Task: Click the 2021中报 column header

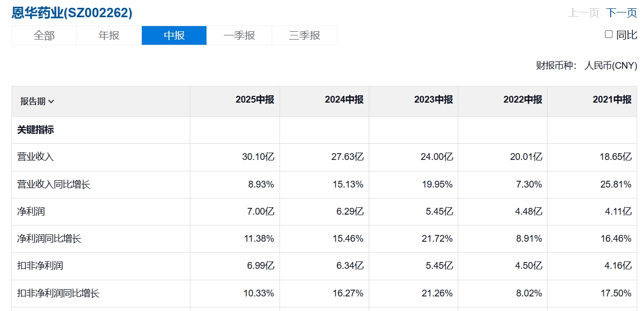Action: coord(612,99)
